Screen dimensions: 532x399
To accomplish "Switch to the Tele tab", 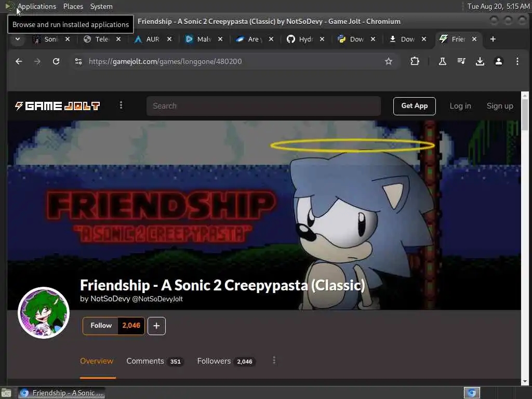I will pos(97,39).
